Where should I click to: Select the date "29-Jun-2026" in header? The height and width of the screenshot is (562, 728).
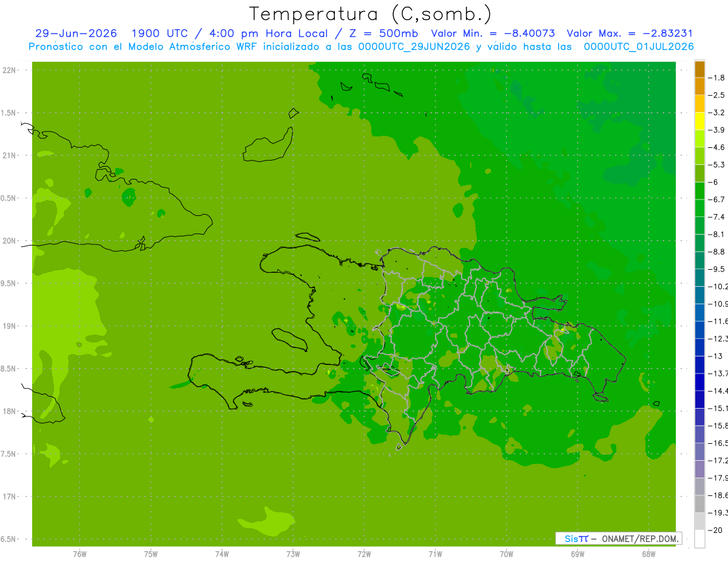point(76,33)
